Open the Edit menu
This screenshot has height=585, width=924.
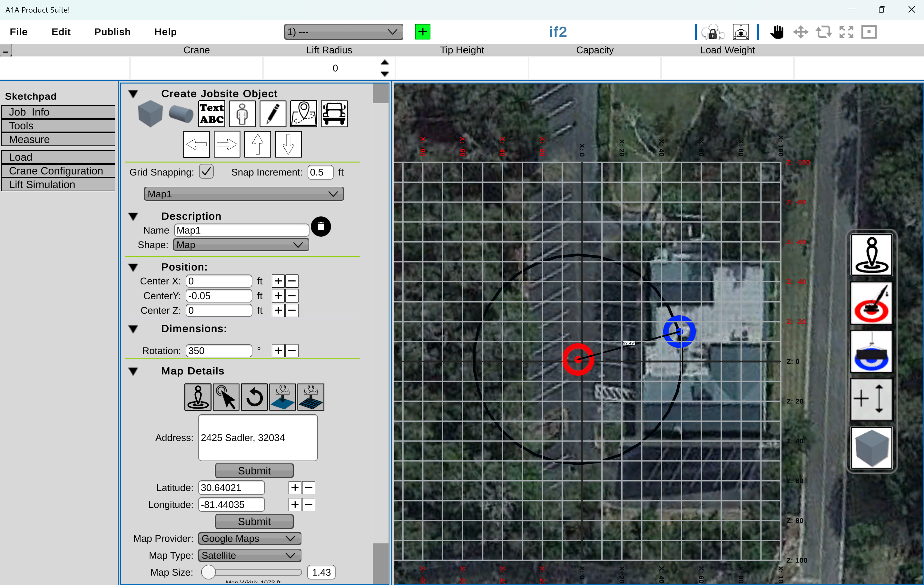61,32
